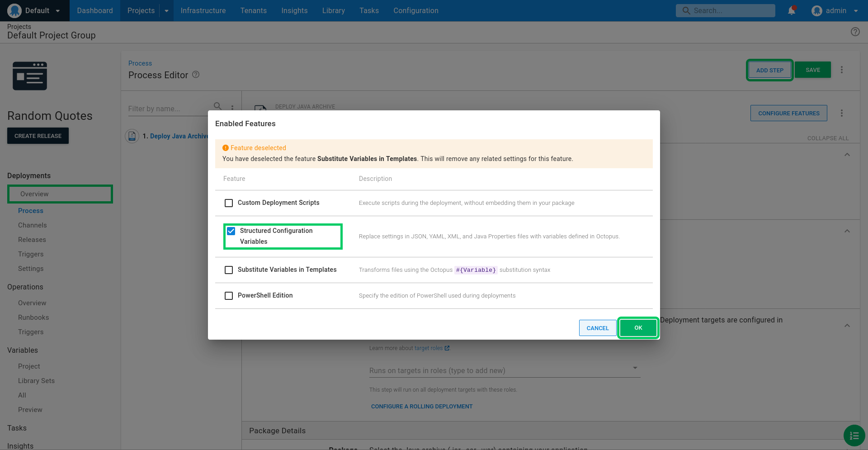Screen dimensions: 868x450
Task: Open the Library menu item
Action: [334, 10]
